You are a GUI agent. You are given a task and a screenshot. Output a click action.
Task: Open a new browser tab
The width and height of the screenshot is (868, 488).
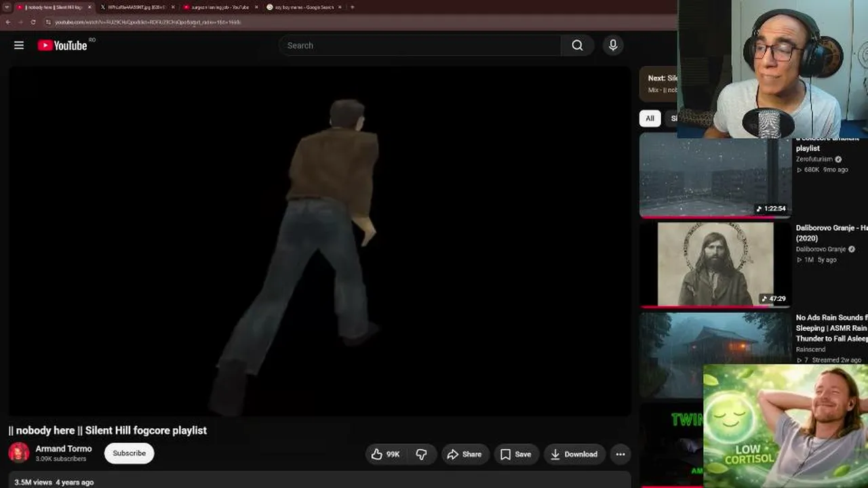coord(352,7)
